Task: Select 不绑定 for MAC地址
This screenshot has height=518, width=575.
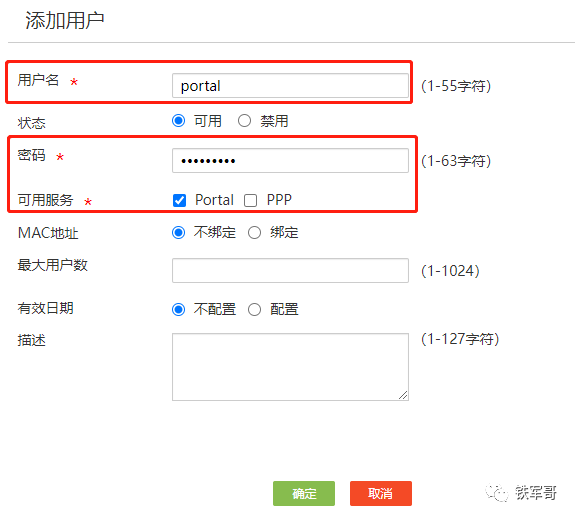Action: coord(179,232)
